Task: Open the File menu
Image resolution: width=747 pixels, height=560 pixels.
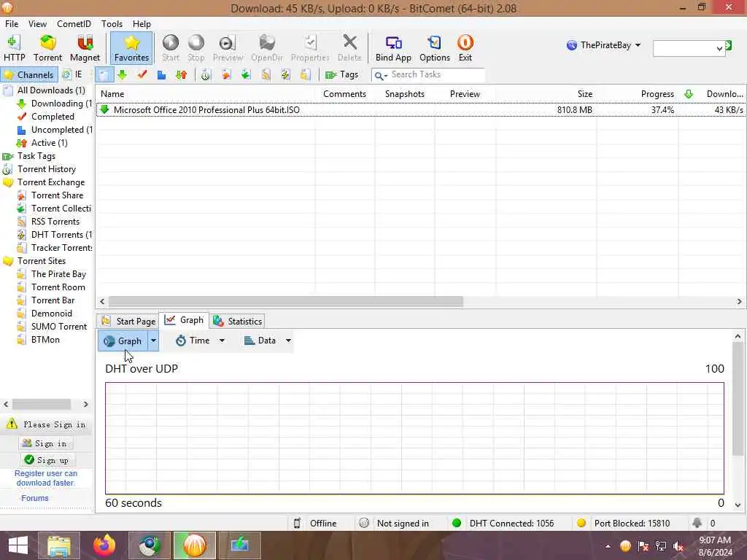Action: (12, 24)
